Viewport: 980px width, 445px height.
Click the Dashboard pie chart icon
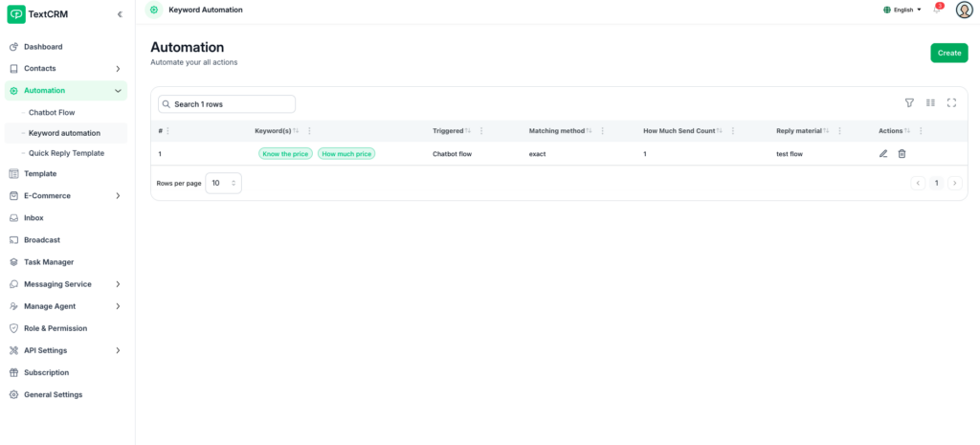pyautogui.click(x=13, y=47)
